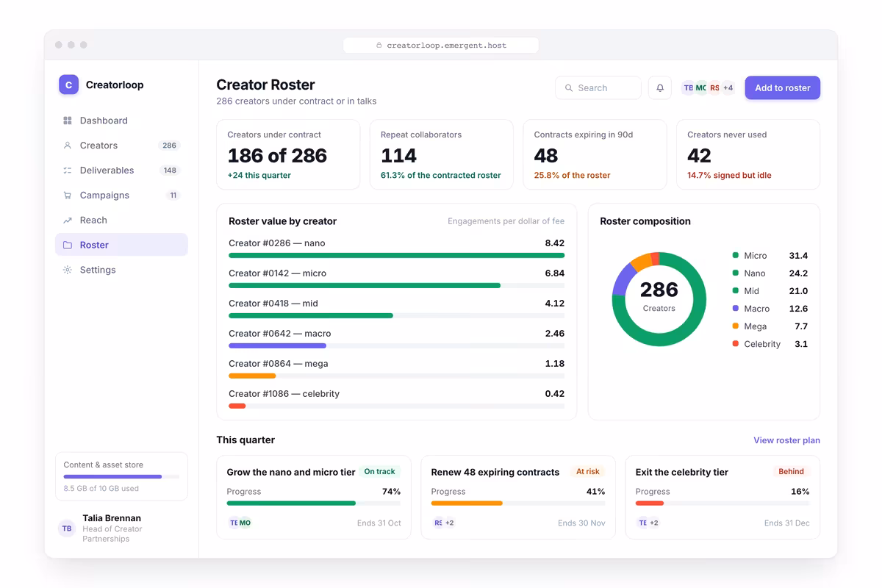Image resolution: width=882 pixels, height=588 pixels.
Task: Click Campaigns count badge 11
Action: [173, 196]
